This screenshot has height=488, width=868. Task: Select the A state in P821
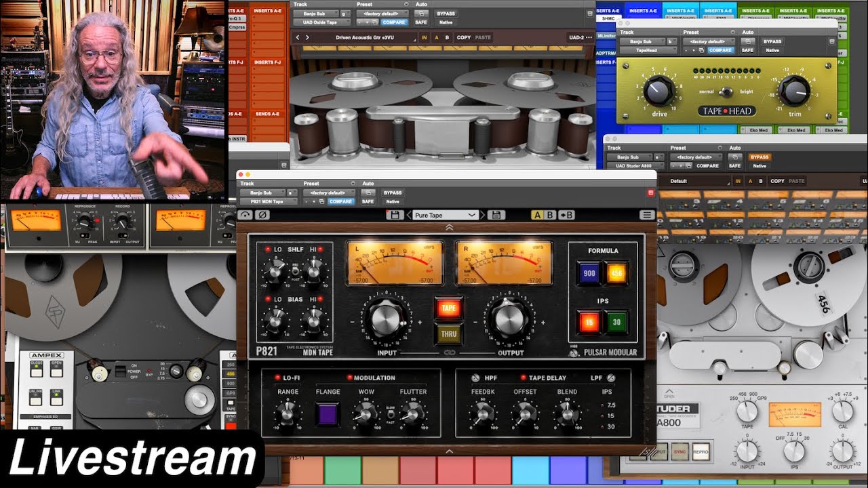[538, 215]
